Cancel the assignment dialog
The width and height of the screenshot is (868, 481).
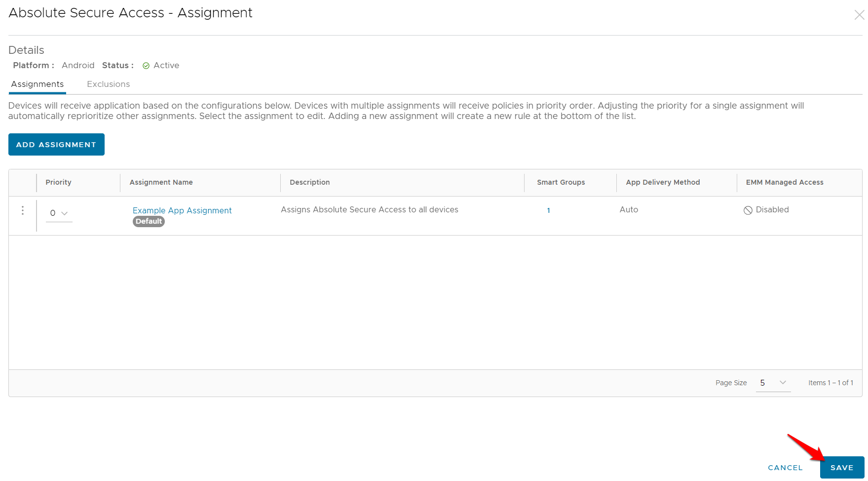[x=785, y=468]
